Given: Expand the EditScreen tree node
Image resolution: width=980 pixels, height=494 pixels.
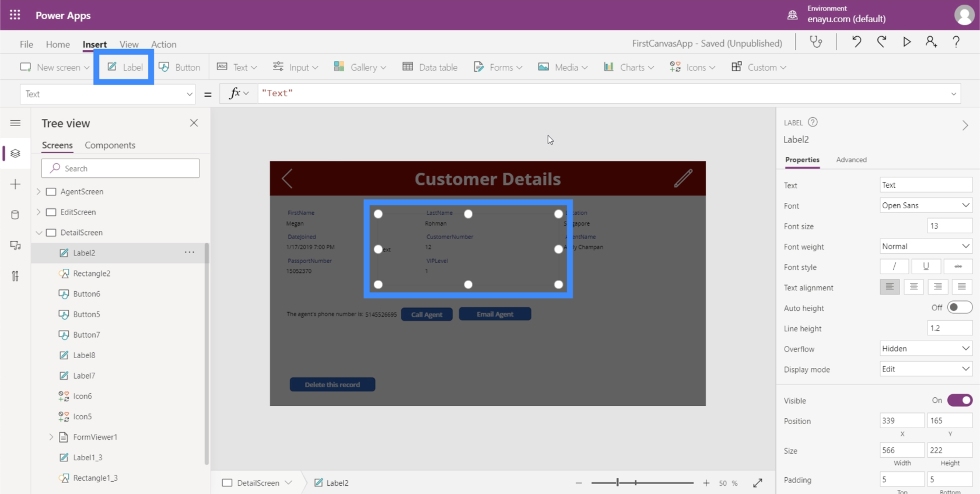Looking at the screenshot, I should coord(38,212).
